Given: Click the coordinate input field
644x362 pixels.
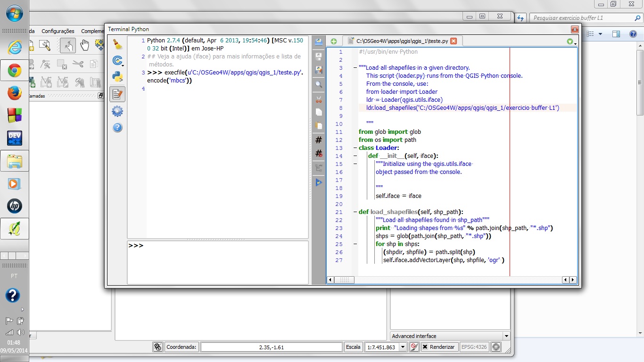Looking at the screenshot, I should 272,347.
